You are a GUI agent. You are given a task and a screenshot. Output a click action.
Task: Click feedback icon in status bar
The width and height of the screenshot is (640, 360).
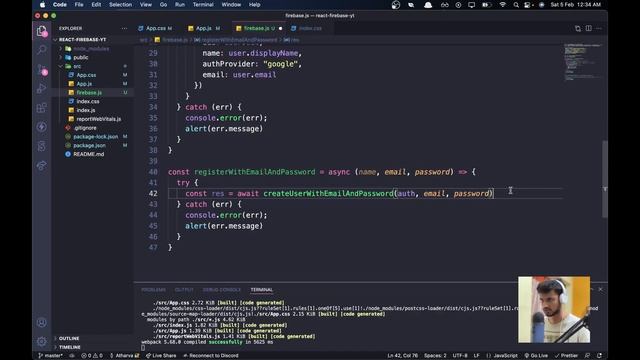[587, 356]
